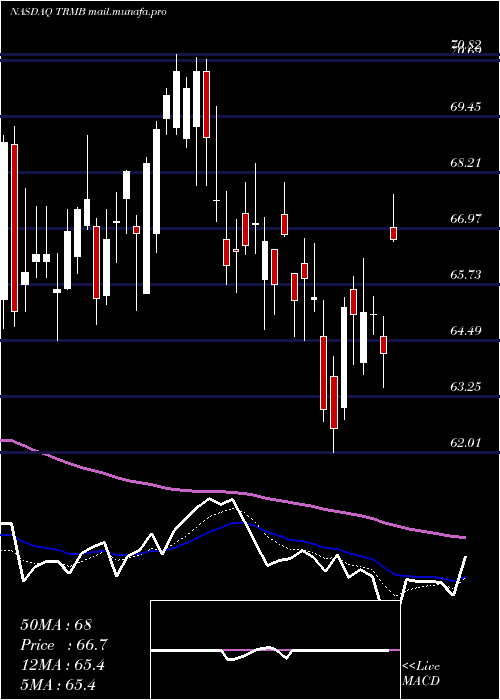This screenshot has width=500, height=700.
Task: Click the 65.73 price level label
Action: tap(466, 275)
